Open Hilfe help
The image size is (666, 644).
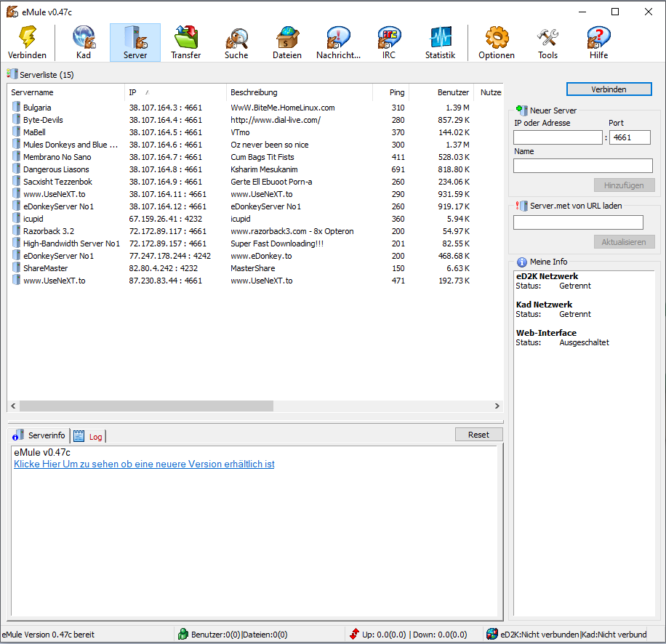(x=598, y=42)
